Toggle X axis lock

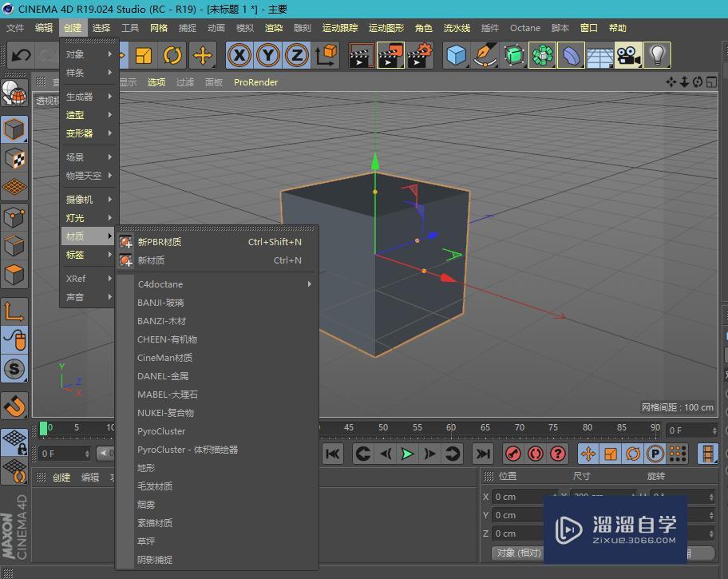(239, 55)
